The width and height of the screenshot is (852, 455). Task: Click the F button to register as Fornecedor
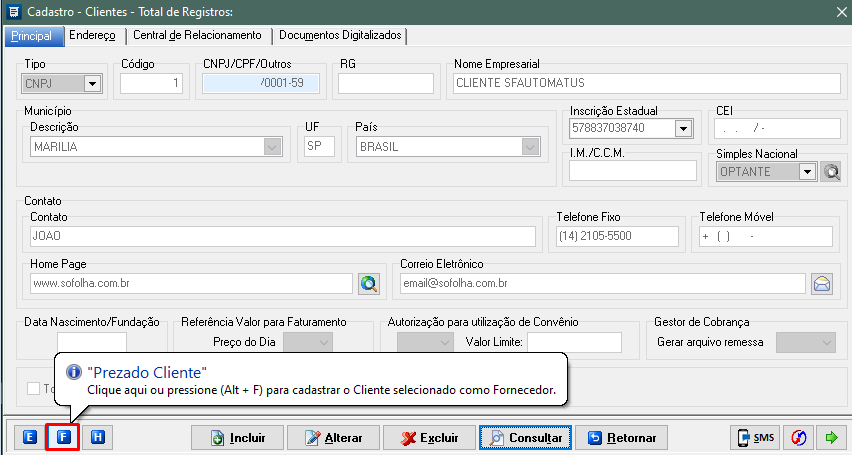coord(63,437)
